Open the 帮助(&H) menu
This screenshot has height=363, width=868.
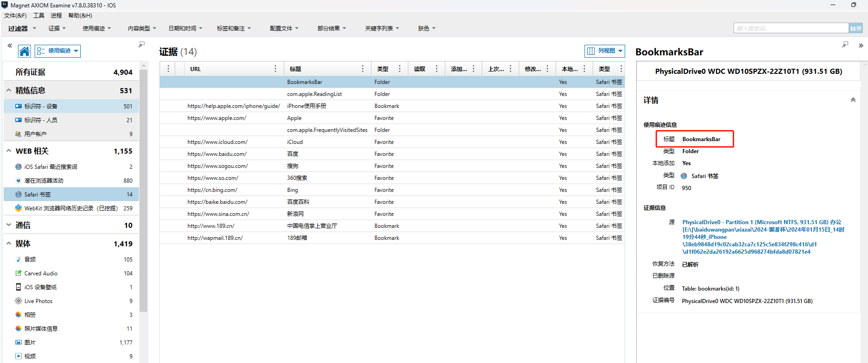(x=80, y=16)
